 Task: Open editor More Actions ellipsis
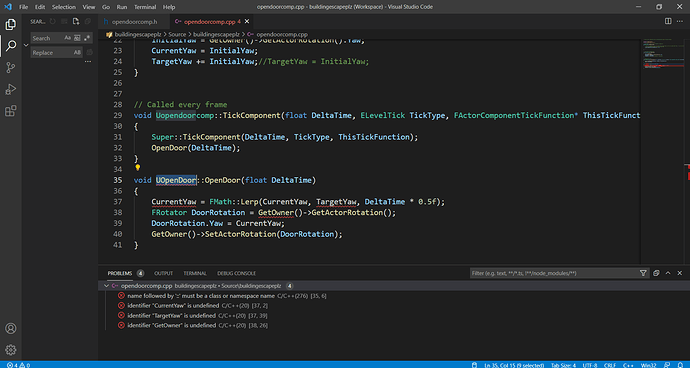[x=680, y=21]
